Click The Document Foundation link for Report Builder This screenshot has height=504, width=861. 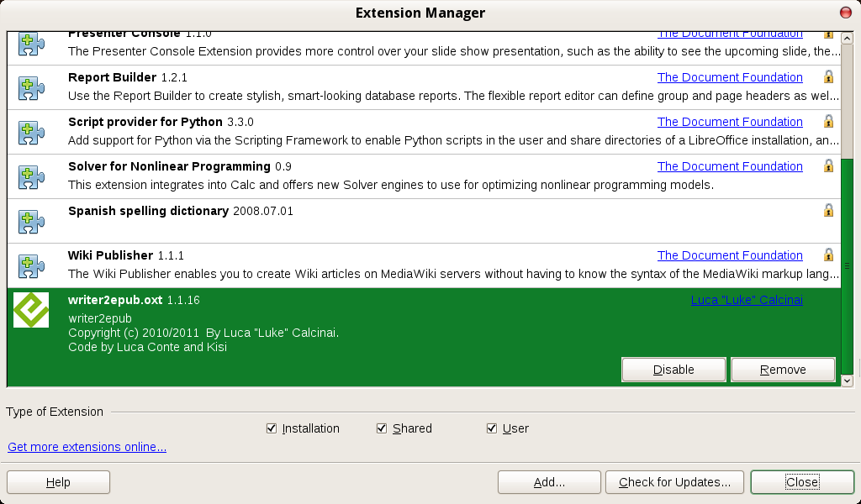click(x=729, y=76)
